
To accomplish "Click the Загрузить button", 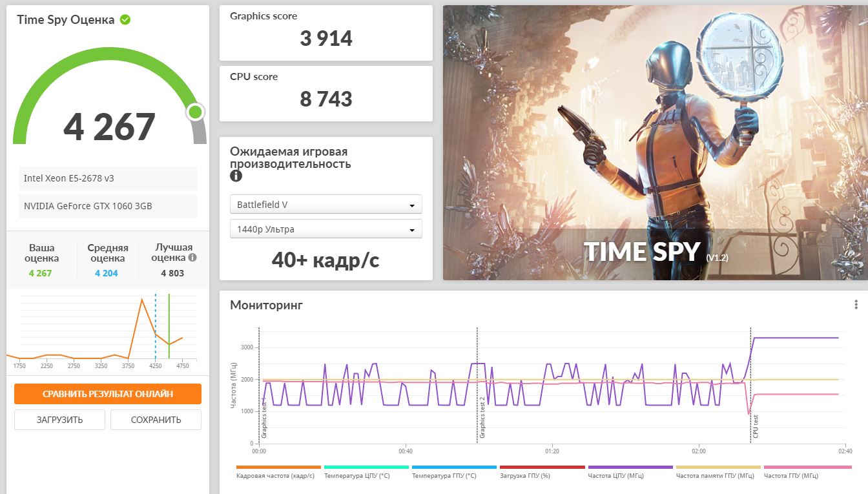I will click(x=59, y=420).
